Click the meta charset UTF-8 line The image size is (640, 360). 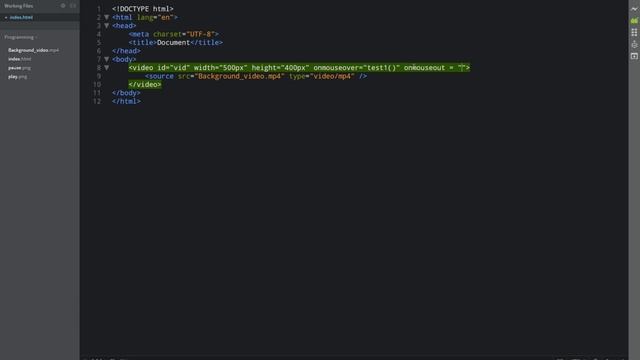173,34
